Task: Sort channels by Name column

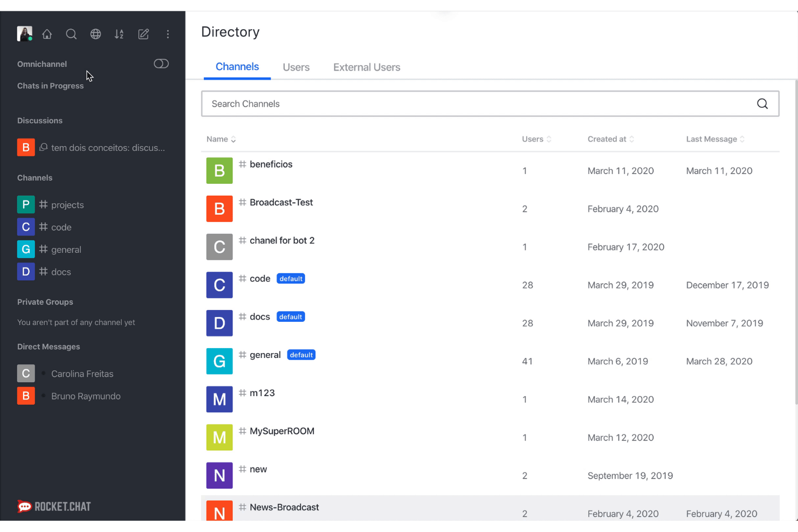Action: point(221,139)
